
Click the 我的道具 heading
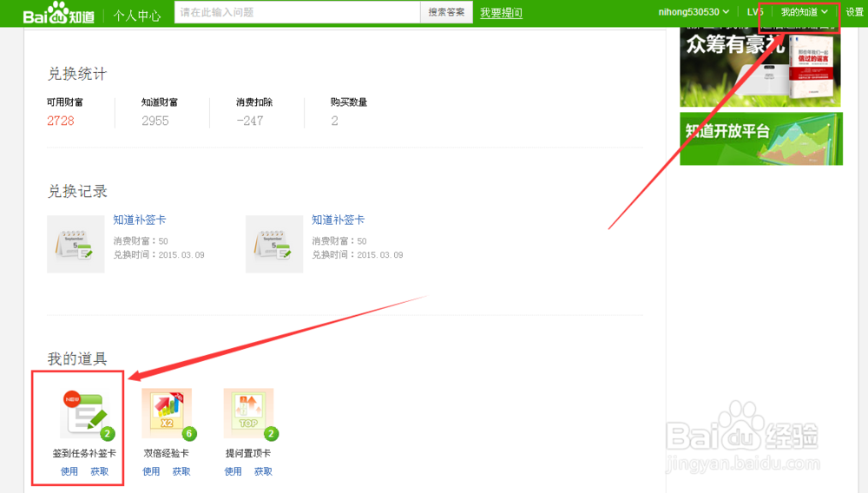pos(77,358)
